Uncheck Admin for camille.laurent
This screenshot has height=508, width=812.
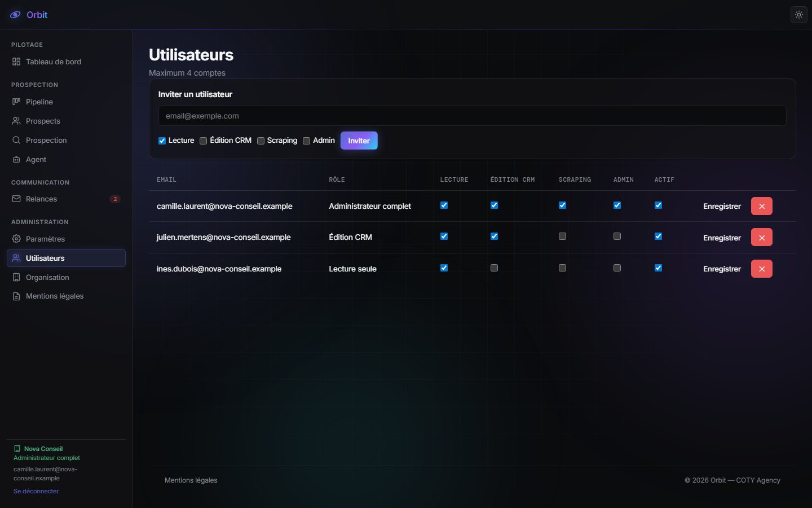(617, 205)
